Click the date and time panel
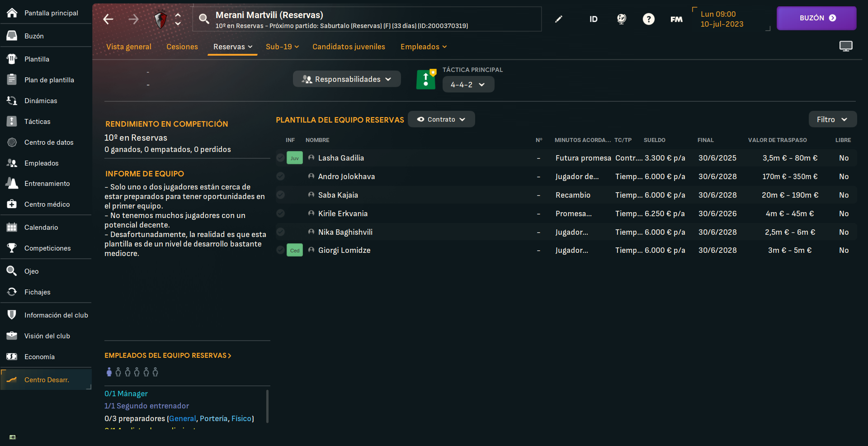Screen dimensions: 868x446 point(731,19)
